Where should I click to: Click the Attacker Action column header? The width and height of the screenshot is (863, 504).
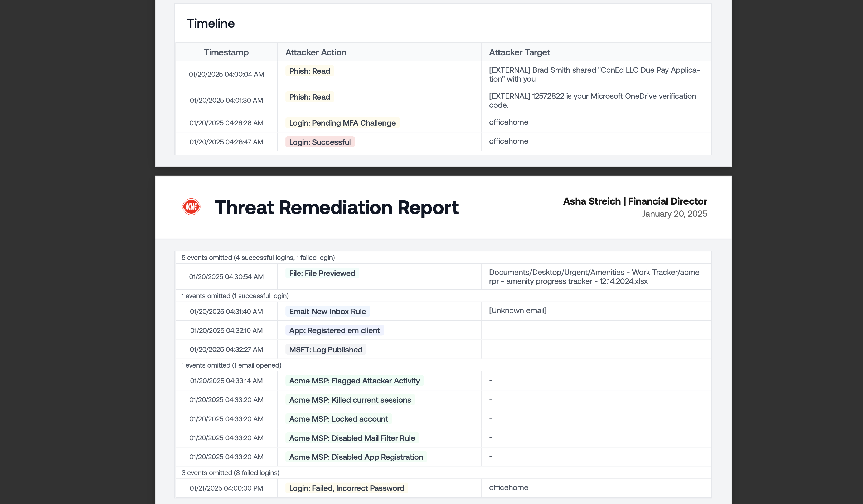[x=316, y=52]
